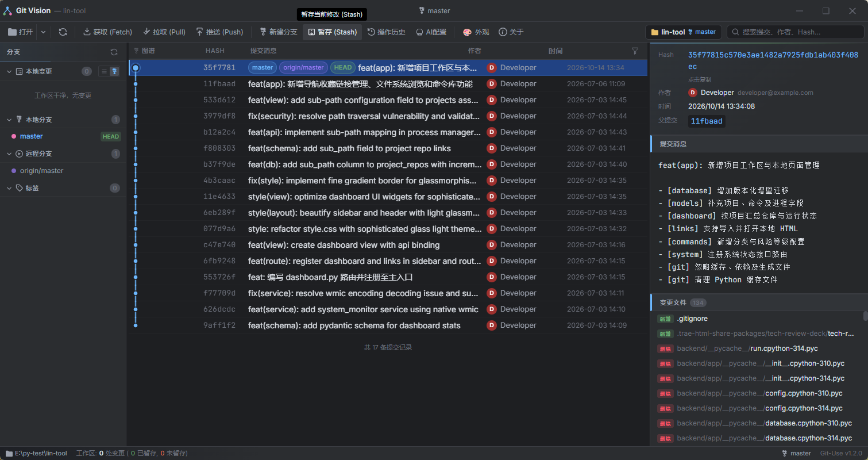Open the dropdown arrow next to 打开
This screenshot has width=868, height=460.
pos(43,32)
